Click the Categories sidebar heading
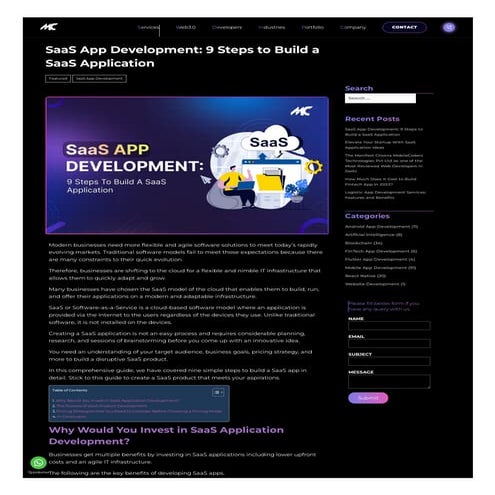 click(x=367, y=216)
